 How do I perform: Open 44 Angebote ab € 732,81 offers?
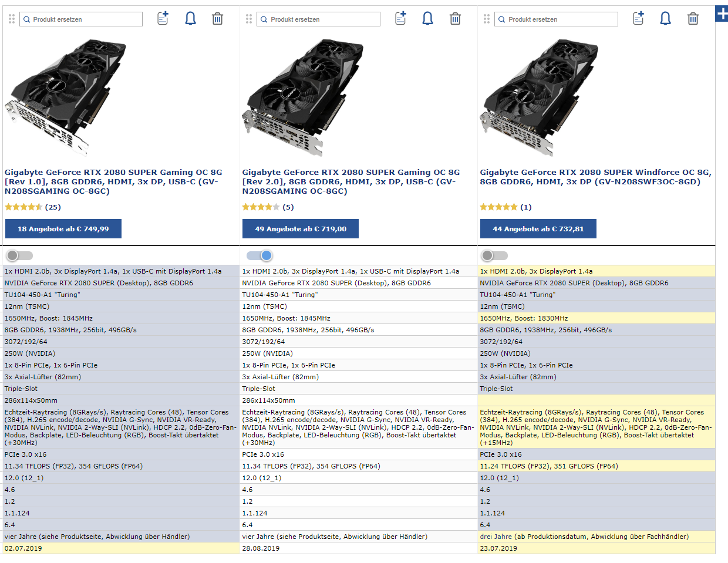(x=538, y=229)
